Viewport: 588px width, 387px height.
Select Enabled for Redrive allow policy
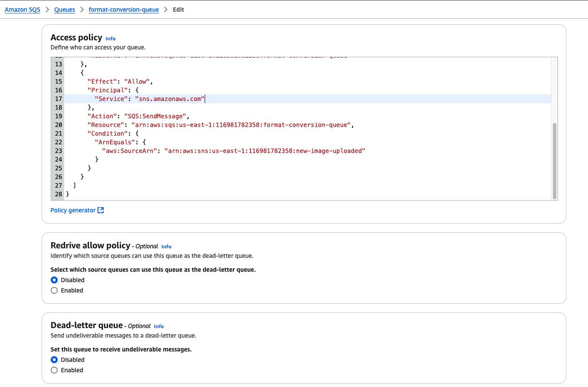pyautogui.click(x=54, y=290)
